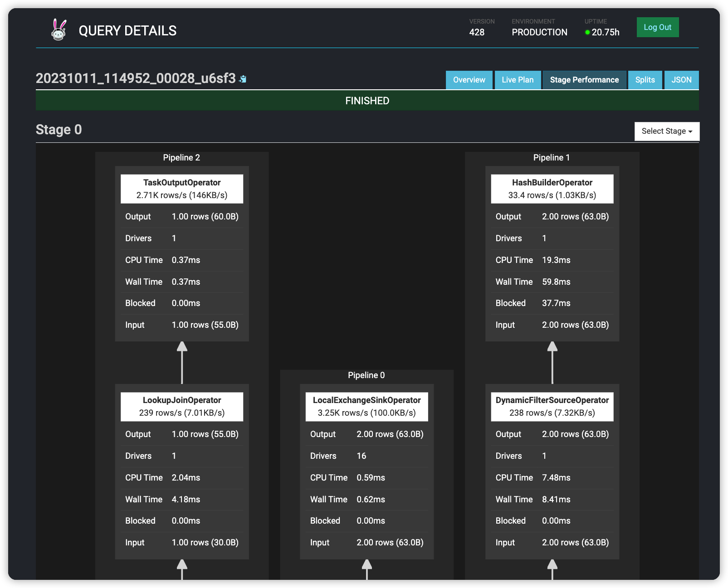Click the Trino rabbit logo
This screenshot has width=728, height=588.
[x=59, y=30]
